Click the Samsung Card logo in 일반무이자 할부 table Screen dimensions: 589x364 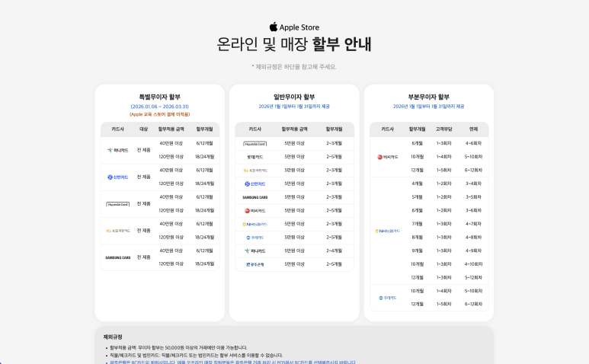tap(255, 197)
